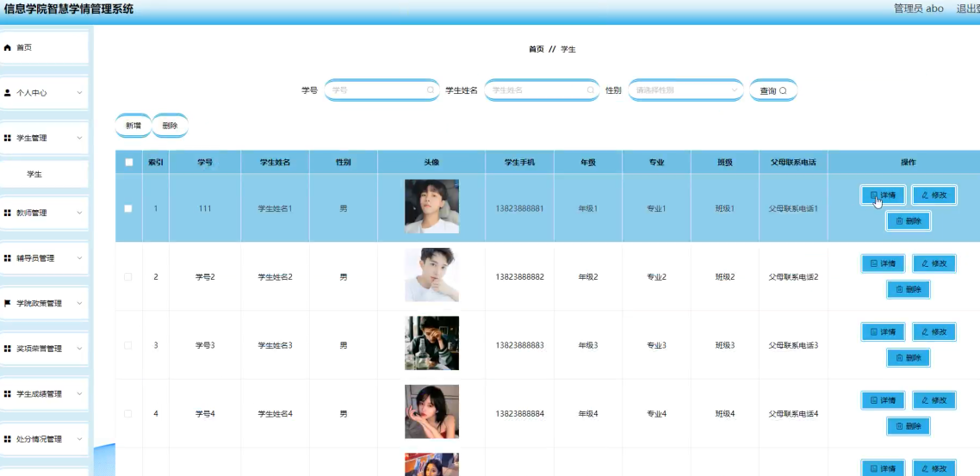This screenshot has height=476, width=980.
Task: Click phone number 13823888882
Action: pyautogui.click(x=519, y=276)
